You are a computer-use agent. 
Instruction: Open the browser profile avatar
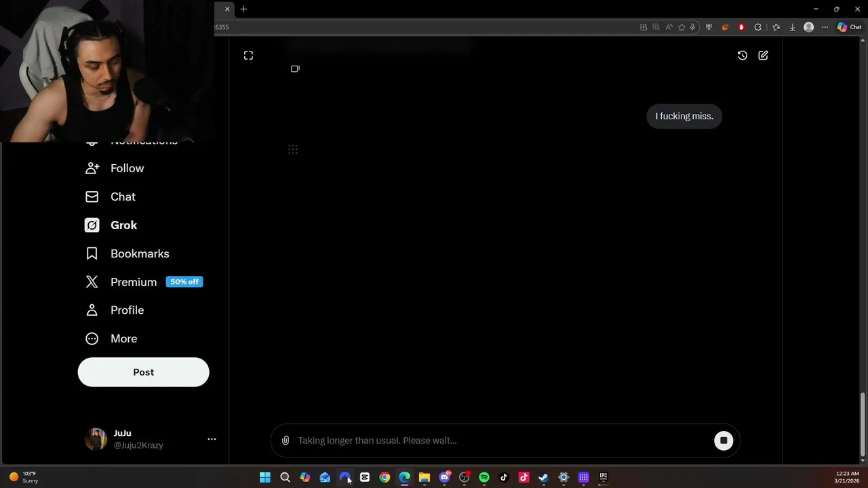(x=808, y=27)
